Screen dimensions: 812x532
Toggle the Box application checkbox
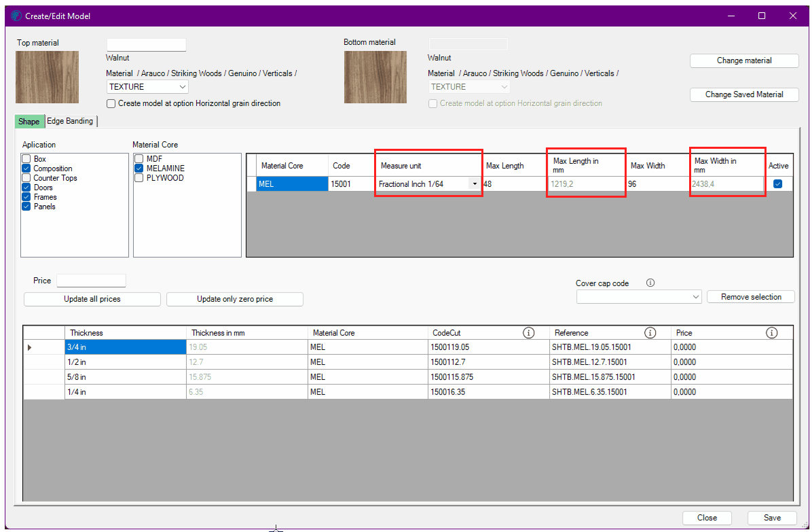click(26, 159)
